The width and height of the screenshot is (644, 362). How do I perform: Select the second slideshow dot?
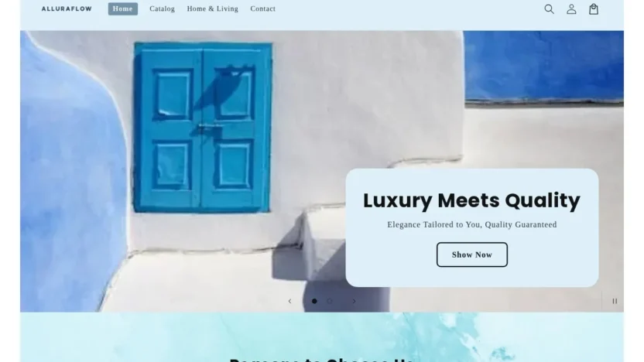[x=330, y=301]
